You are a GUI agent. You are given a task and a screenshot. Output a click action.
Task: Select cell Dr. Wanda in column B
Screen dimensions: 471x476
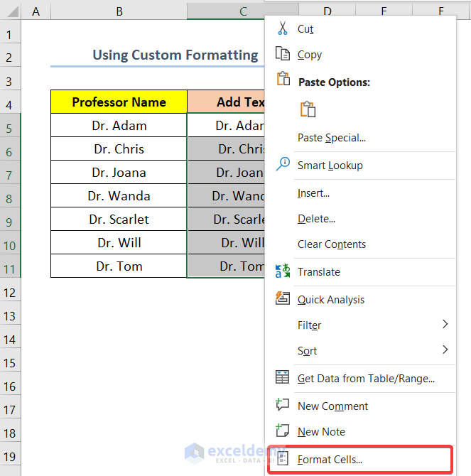pyautogui.click(x=119, y=196)
